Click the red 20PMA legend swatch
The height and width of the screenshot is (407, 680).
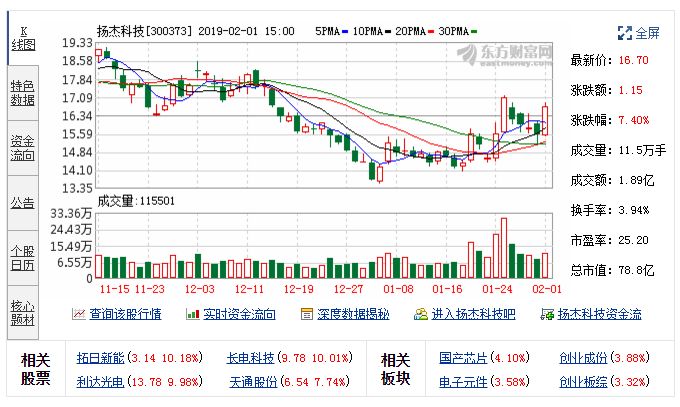(x=431, y=32)
